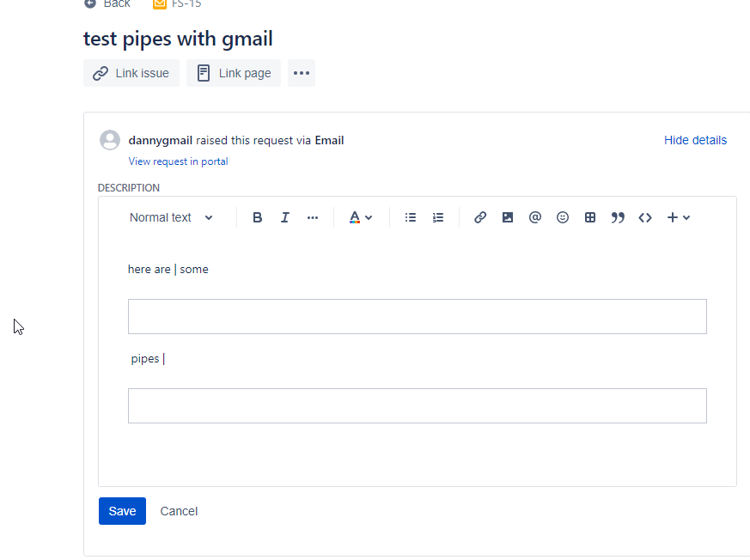The height and width of the screenshot is (560, 750).
Task: Insert a numbered list
Action: point(438,217)
